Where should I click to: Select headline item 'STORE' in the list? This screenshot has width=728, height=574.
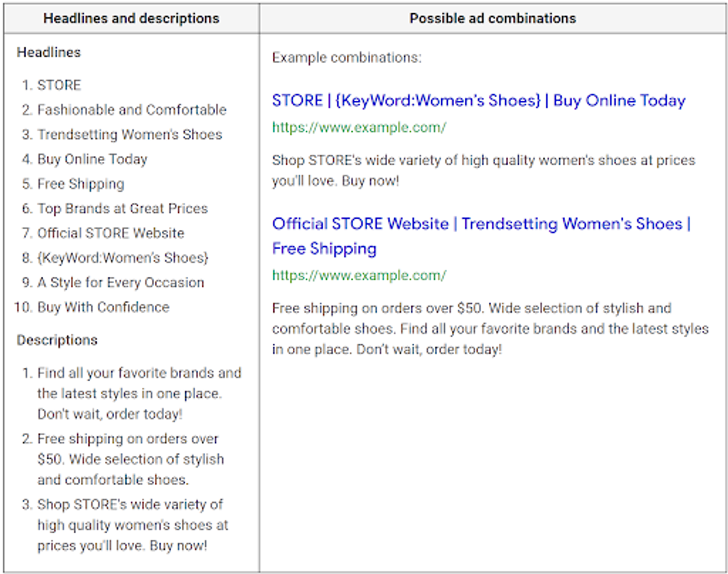pos(59,85)
